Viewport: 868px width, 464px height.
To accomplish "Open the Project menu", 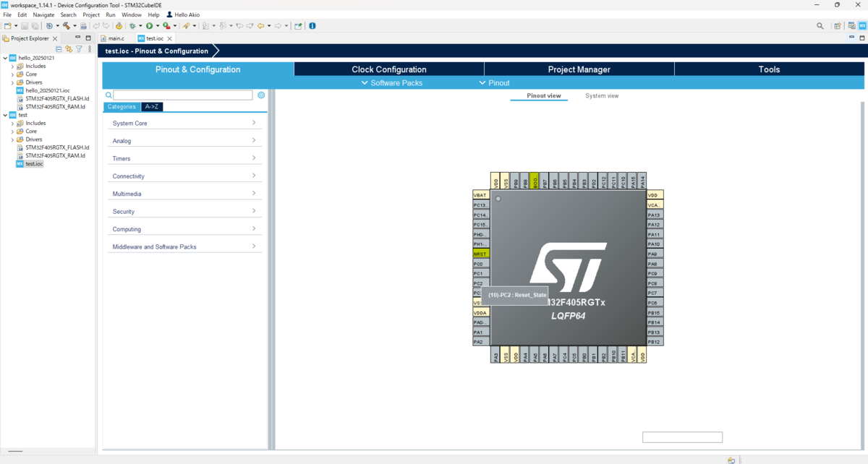I will coord(91,14).
